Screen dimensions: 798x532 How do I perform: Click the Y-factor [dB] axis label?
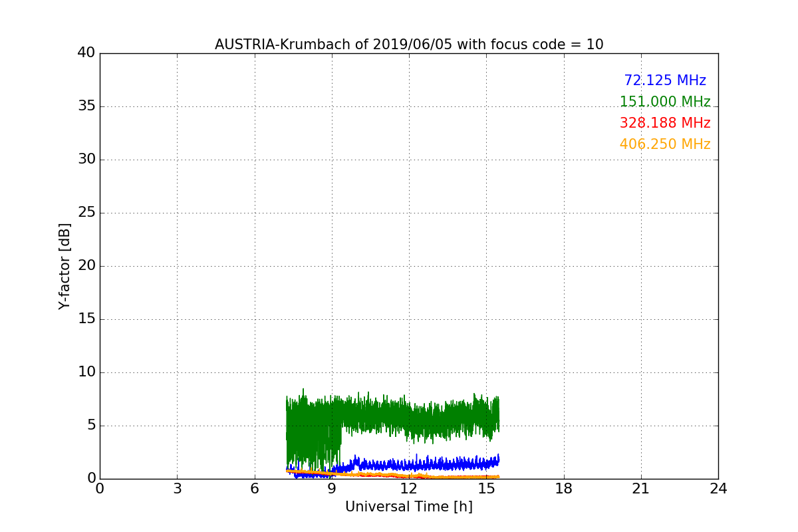pos(65,266)
